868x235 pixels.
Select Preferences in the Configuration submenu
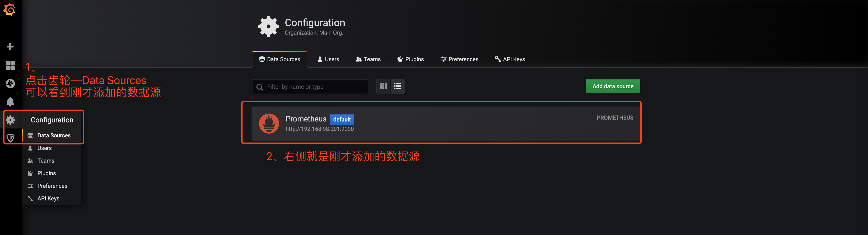click(52, 186)
